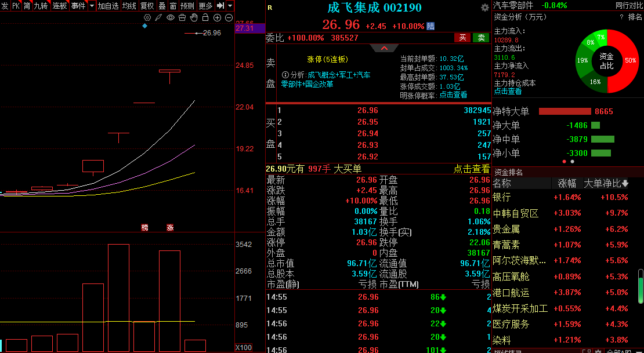Viewport: 644px width, 353px height.
Task: Open chart settings gear icon
Action: point(147,17)
